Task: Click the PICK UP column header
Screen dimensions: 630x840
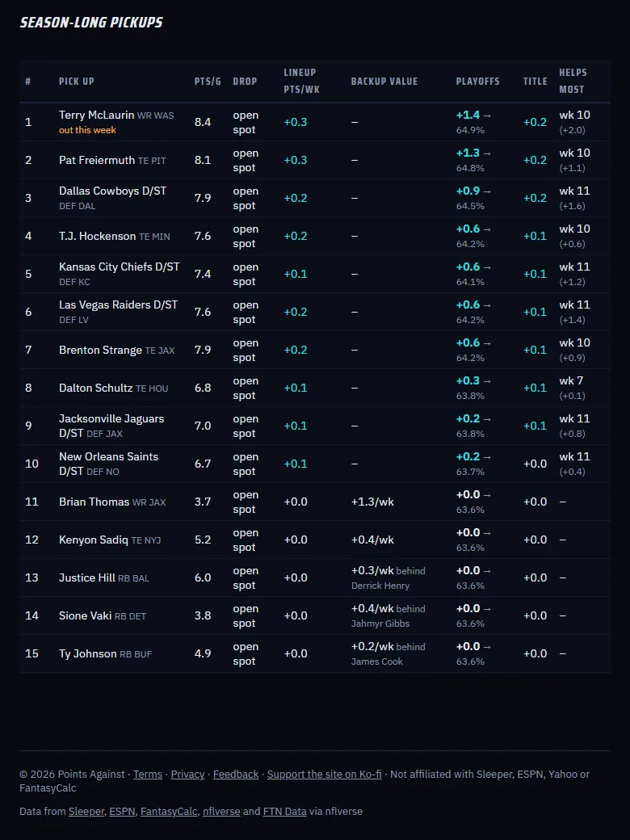Action: point(77,82)
